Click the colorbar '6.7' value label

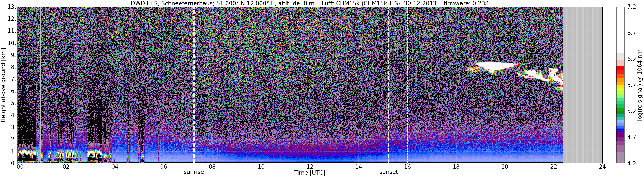(x=632, y=33)
